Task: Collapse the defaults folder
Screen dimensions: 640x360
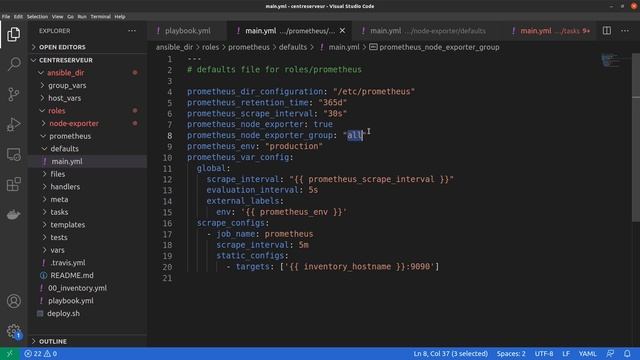Action: [x=64, y=149]
